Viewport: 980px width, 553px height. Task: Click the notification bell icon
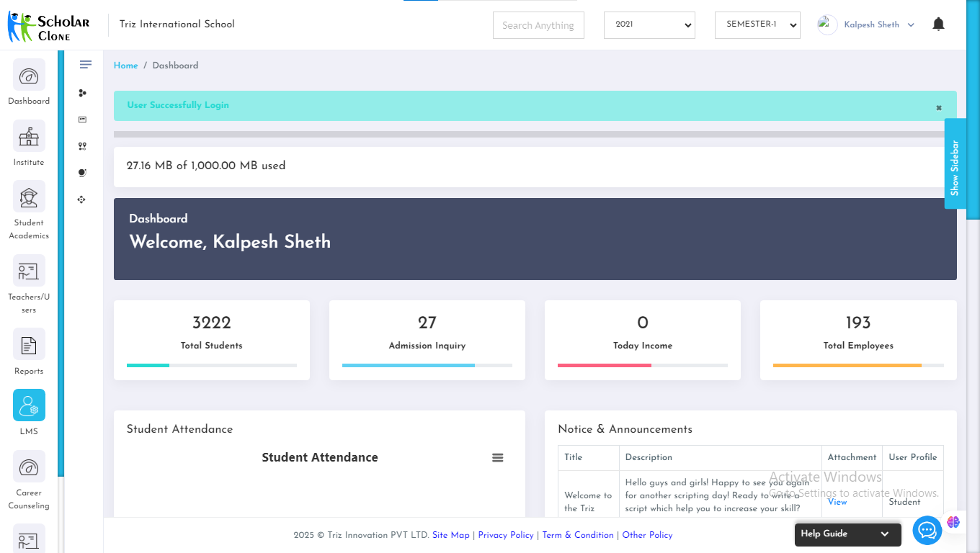point(937,24)
